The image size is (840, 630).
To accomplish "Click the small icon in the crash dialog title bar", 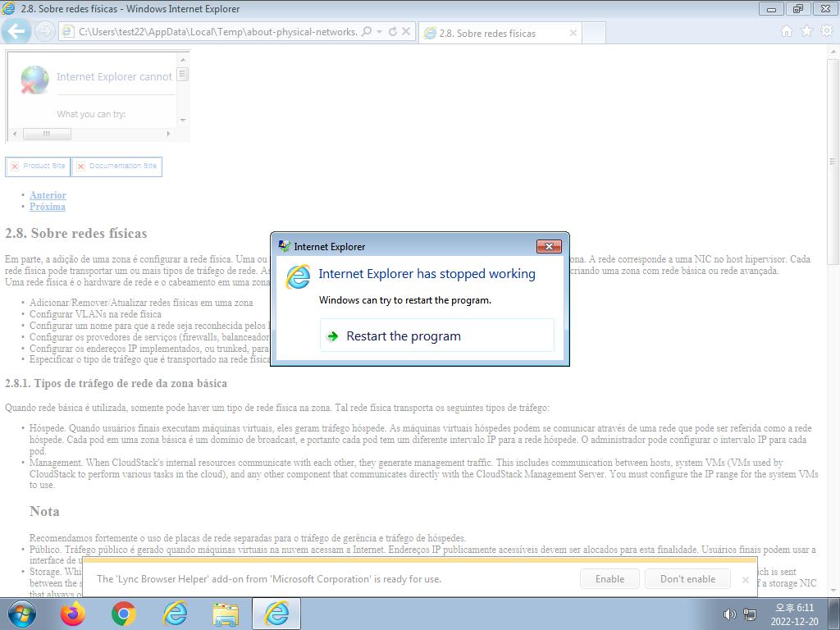I will tap(285, 246).
